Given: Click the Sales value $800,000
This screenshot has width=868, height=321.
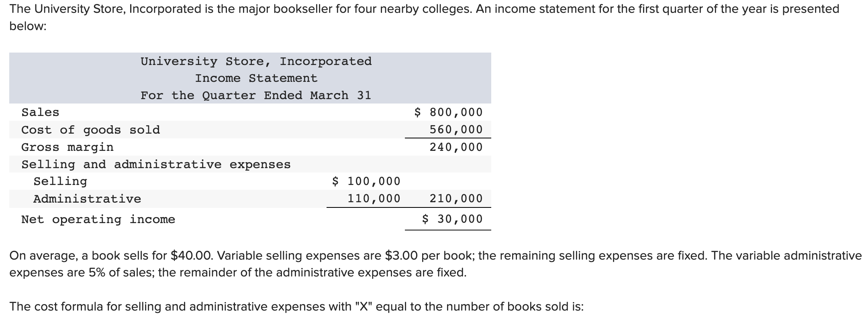Looking at the screenshot, I should 448,112.
